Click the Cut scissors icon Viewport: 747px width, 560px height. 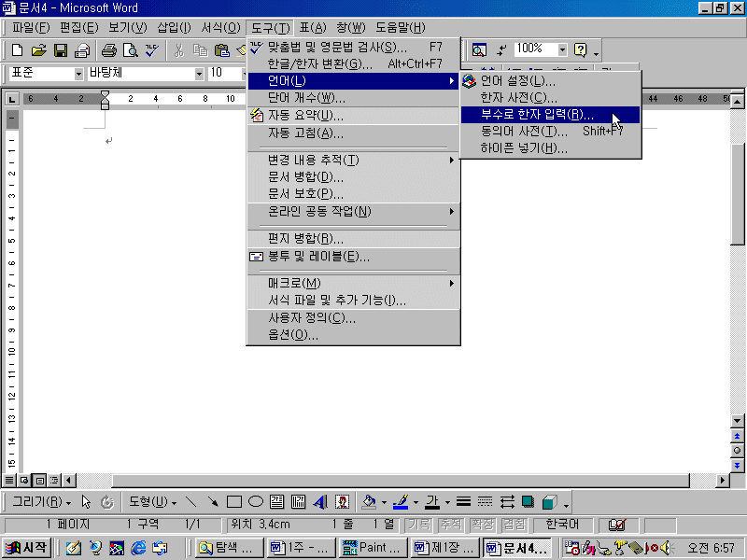tap(179, 50)
